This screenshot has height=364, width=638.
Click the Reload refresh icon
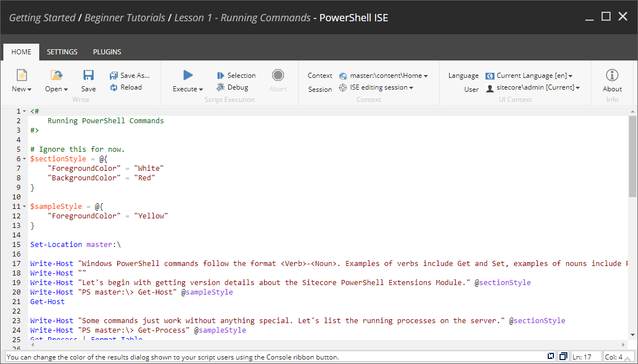click(113, 87)
